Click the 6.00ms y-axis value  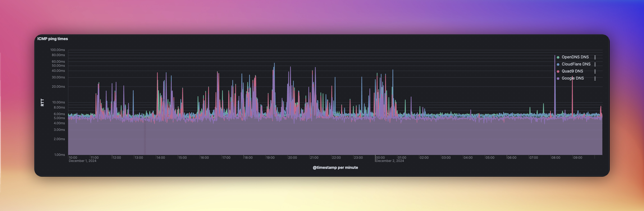[x=59, y=114]
